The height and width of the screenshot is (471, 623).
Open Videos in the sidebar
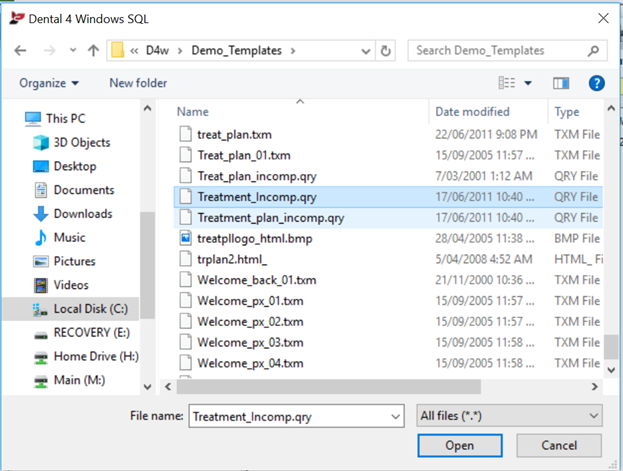tap(61, 285)
